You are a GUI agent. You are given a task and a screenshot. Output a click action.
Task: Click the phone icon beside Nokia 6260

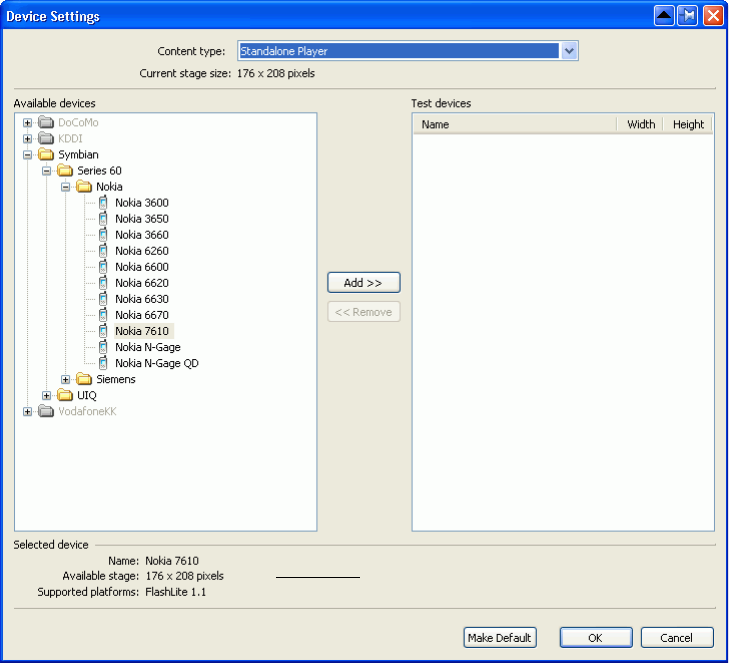click(102, 251)
